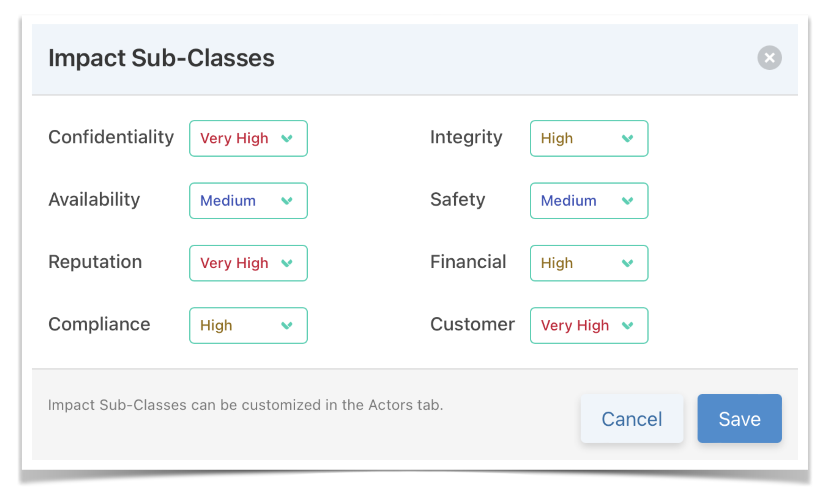Viewport: 840px width, 504px height.
Task: Open the Availability impact dropdown
Action: click(x=248, y=201)
